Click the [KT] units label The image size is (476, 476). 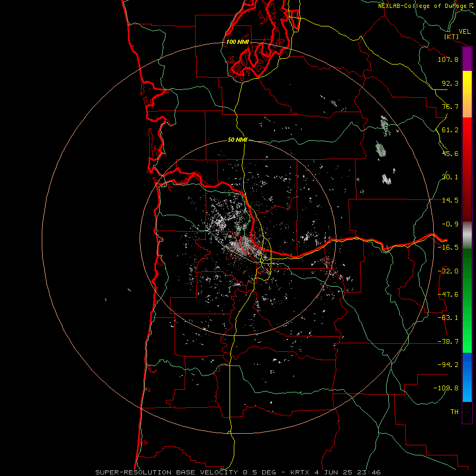[452, 36]
